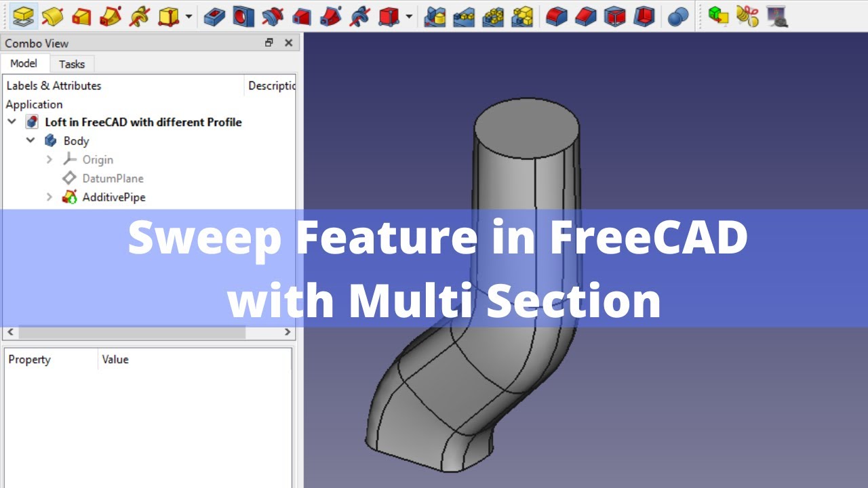Collapse the Body tree node

(31, 140)
